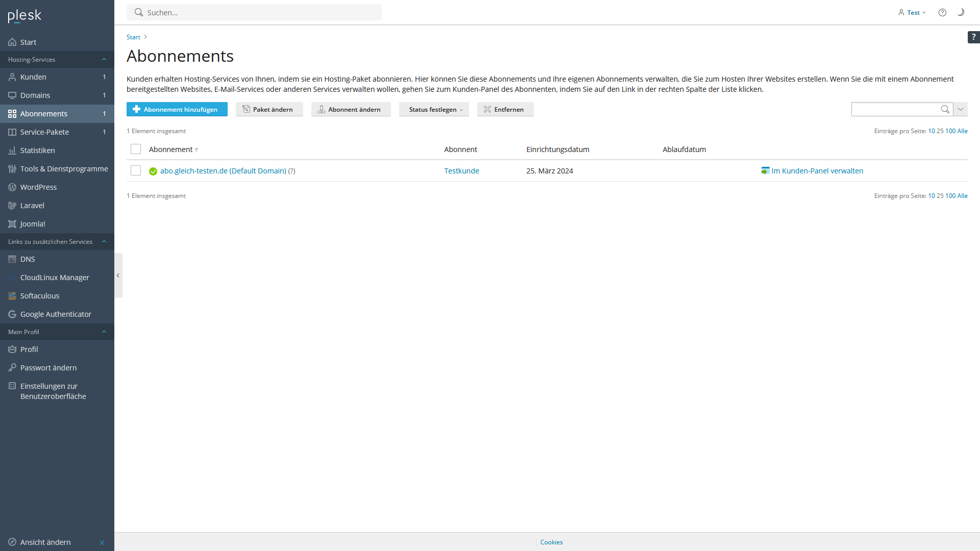
Task: Go to Domains in sidebar
Action: [x=35, y=95]
